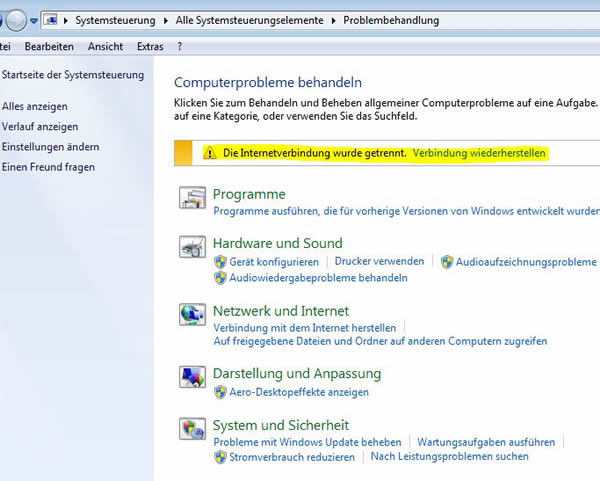Open the Bearbeiten menu
The height and width of the screenshot is (481, 600).
click(x=49, y=47)
